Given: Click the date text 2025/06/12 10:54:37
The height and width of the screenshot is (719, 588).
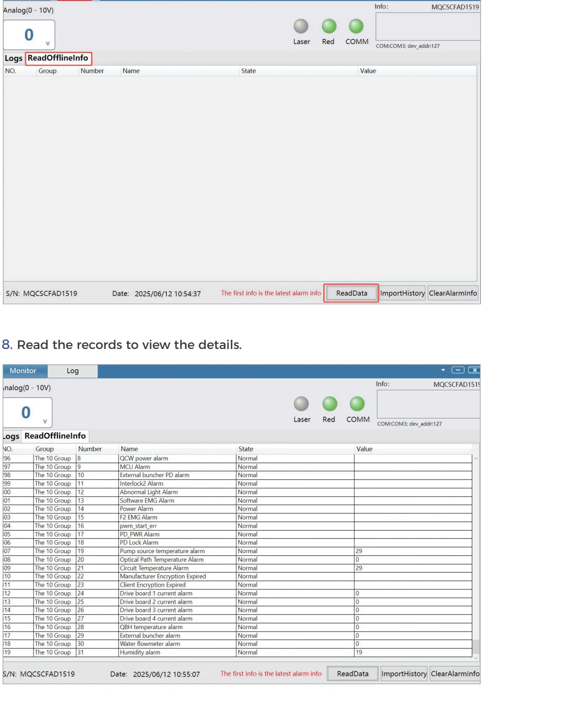Looking at the screenshot, I should (168, 294).
